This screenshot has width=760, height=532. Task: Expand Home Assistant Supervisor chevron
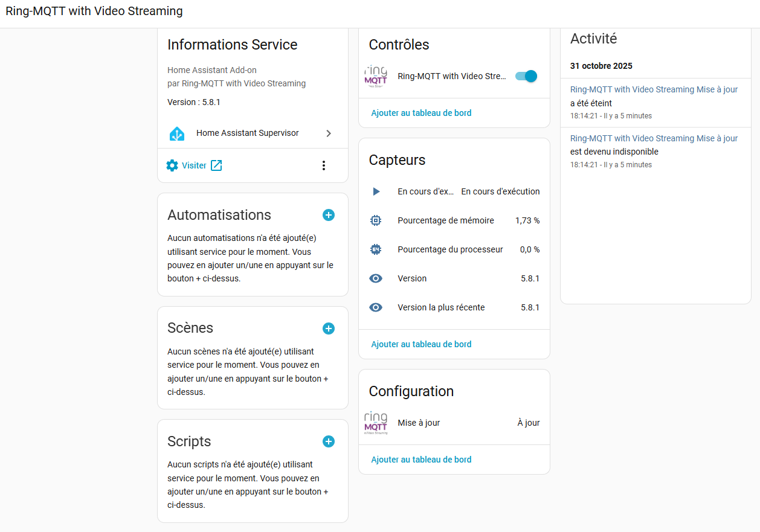point(329,133)
